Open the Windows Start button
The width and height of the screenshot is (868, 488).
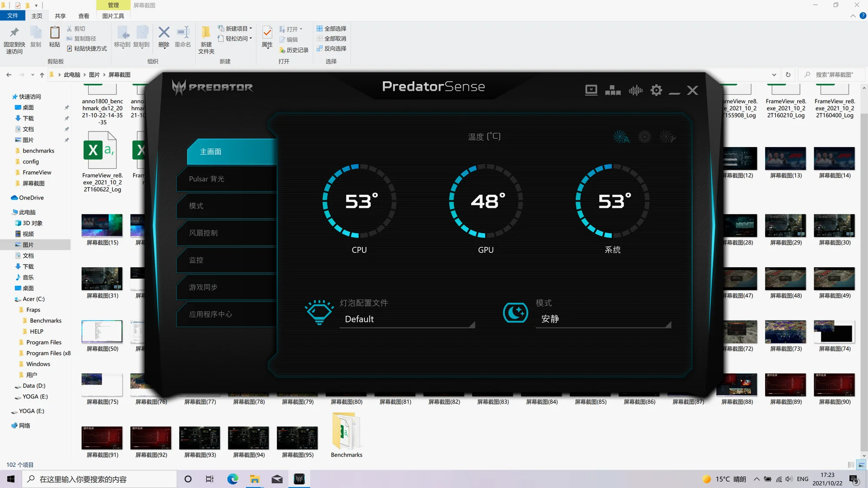(11, 479)
